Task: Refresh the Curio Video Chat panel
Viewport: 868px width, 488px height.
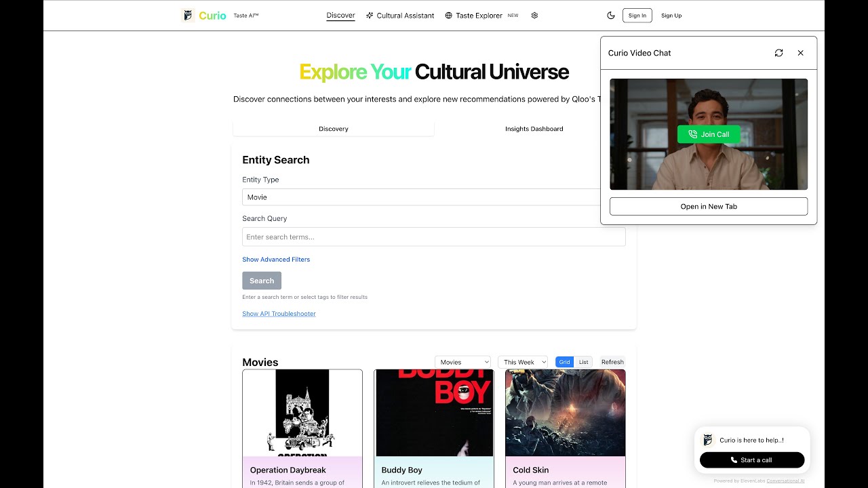Action: tap(778, 53)
